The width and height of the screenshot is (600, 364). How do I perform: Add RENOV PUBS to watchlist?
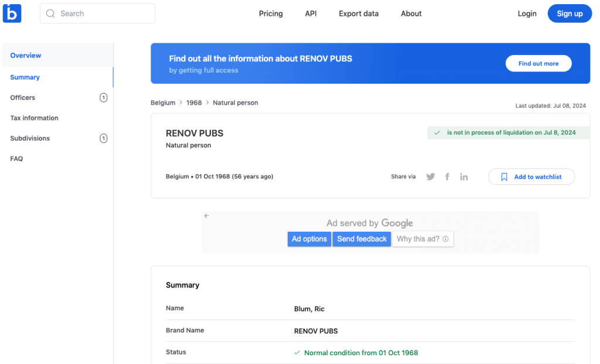[531, 177]
